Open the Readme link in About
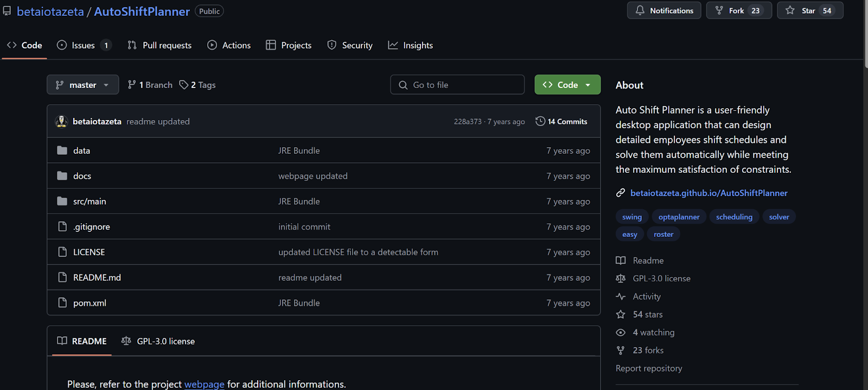 [x=648, y=261]
